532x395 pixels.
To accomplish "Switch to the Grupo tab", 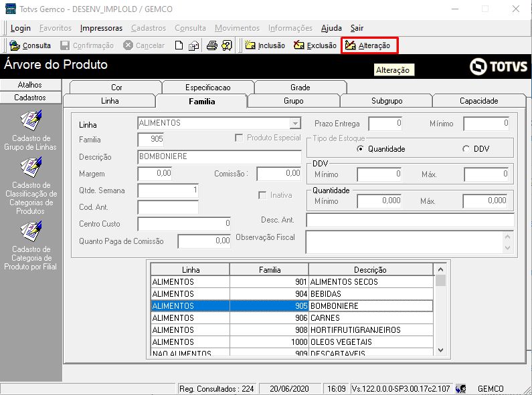I will 294,101.
